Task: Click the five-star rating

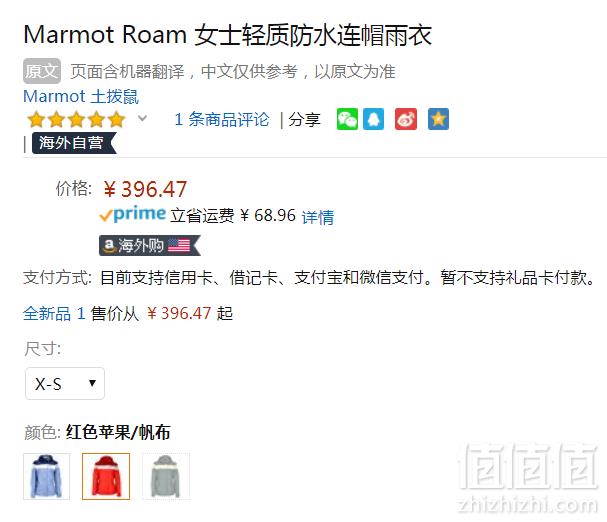Action: tap(76, 119)
